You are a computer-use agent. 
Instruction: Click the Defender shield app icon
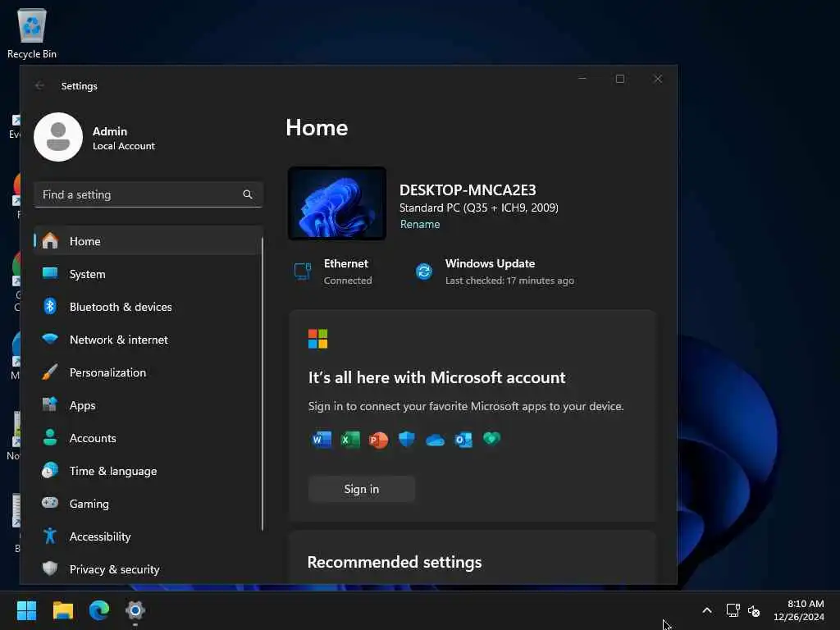[407, 440]
